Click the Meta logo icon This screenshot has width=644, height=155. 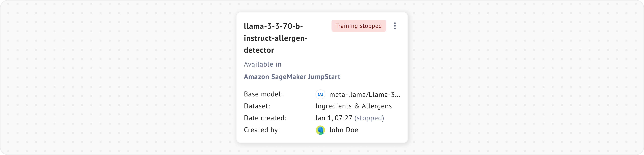pos(320,95)
